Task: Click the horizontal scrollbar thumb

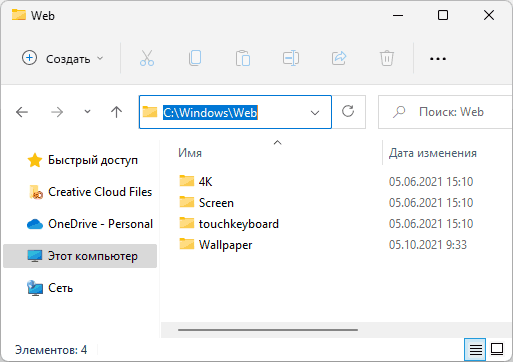Action: 268,330
